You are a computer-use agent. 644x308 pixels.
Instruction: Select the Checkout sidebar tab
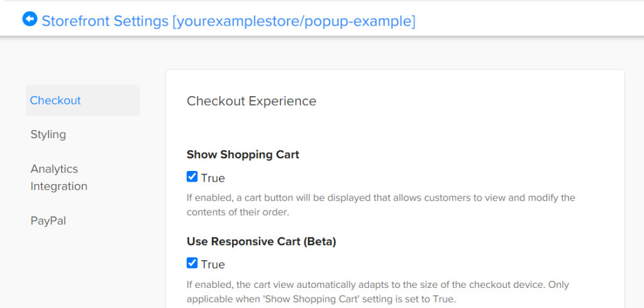coord(82,100)
